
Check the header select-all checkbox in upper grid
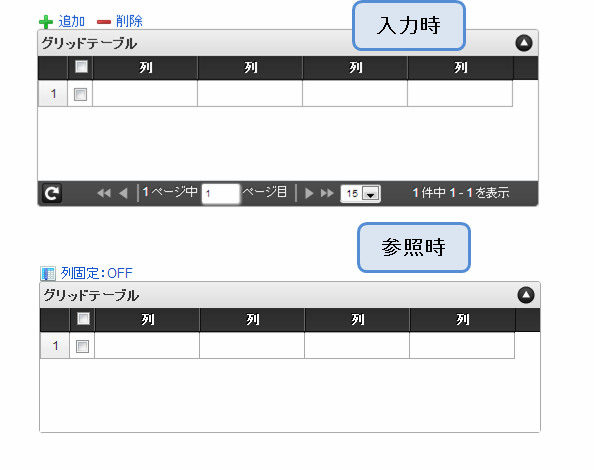click(x=81, y=66)
